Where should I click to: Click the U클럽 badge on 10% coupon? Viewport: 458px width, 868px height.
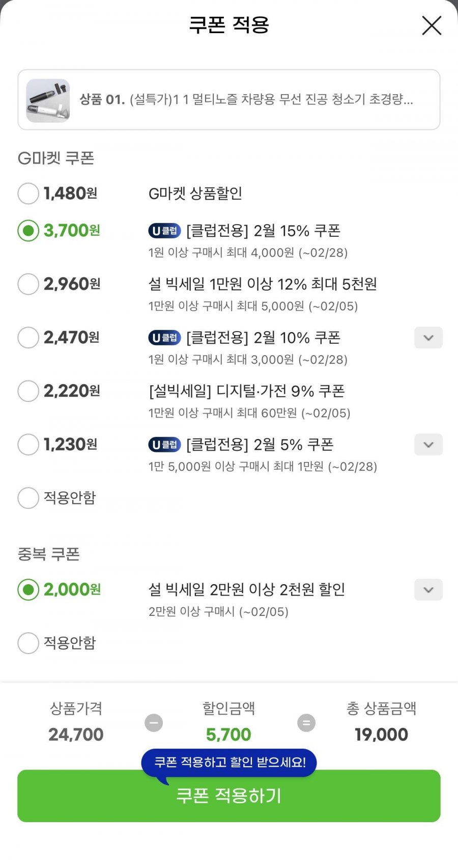coord(164,338)
